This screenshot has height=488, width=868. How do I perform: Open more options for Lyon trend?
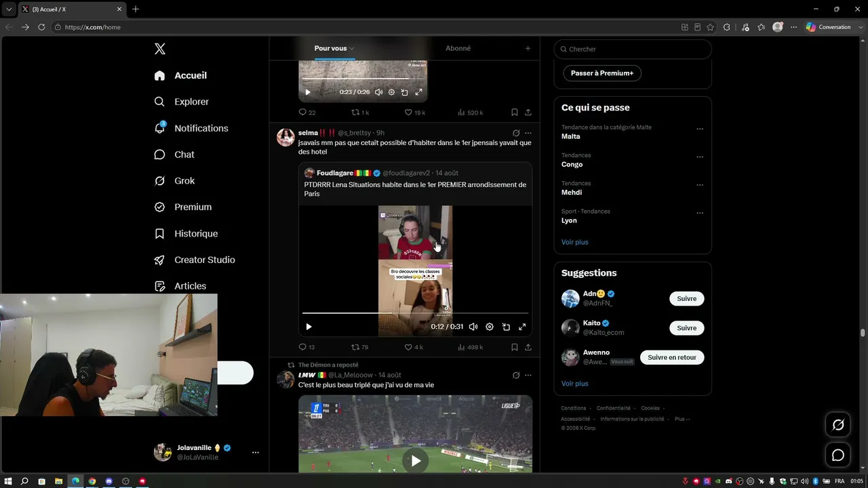point(700,213)
